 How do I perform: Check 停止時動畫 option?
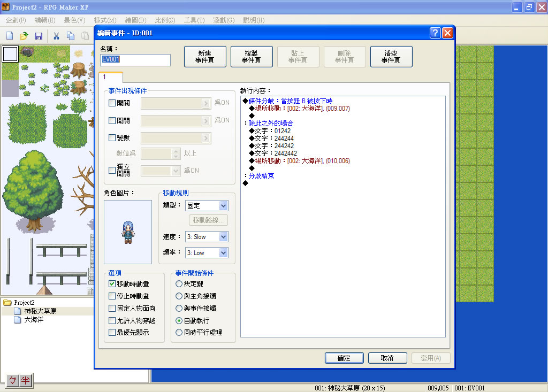(112, 296)
